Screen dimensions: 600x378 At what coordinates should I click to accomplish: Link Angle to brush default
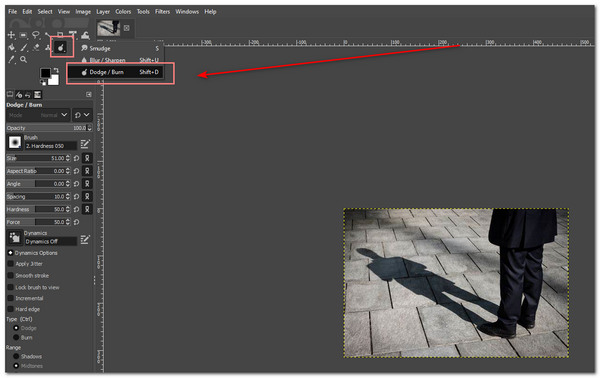coord(87,184)
